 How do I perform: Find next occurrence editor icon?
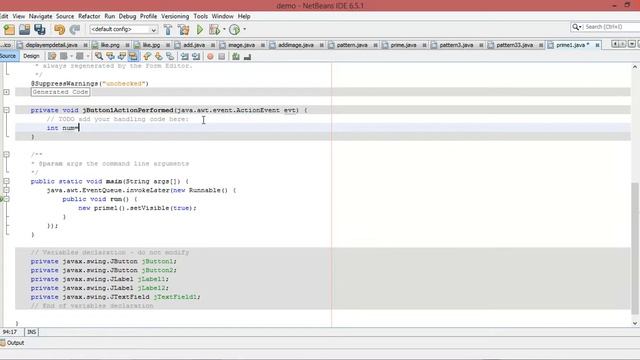(x=122, y=56)
